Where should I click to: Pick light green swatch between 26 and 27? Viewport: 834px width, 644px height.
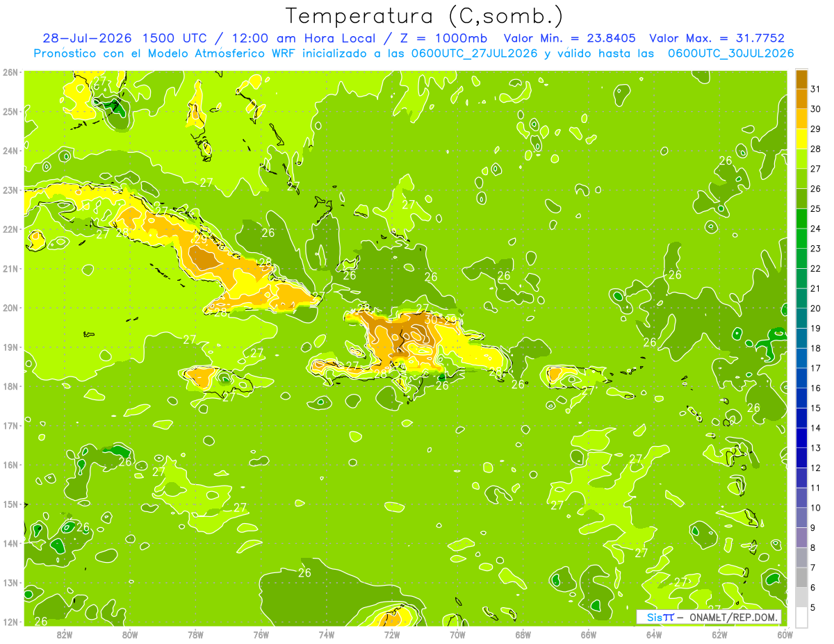[801, 179]
